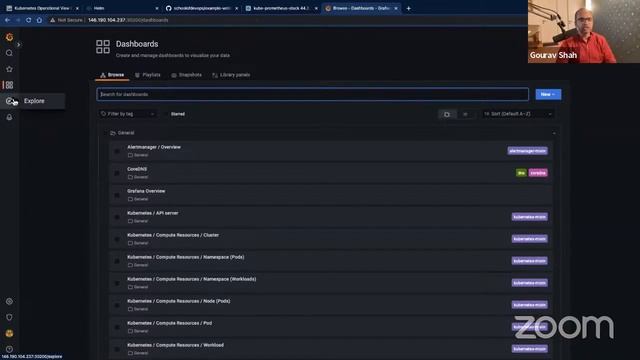Click the Not Secure warning icon
Image resolution: width=640 pixels, height=360 pixels.
click(x=53, y=20)
